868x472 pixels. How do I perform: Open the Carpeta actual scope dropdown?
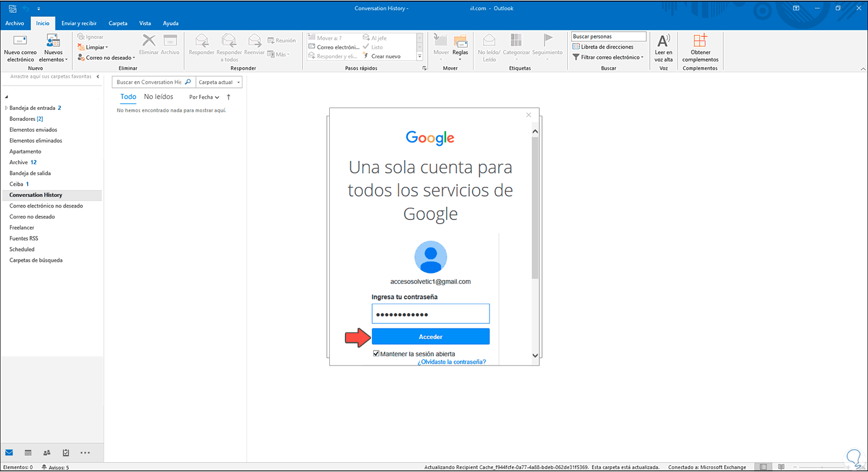pyautogui.click(x=219, y=82)
